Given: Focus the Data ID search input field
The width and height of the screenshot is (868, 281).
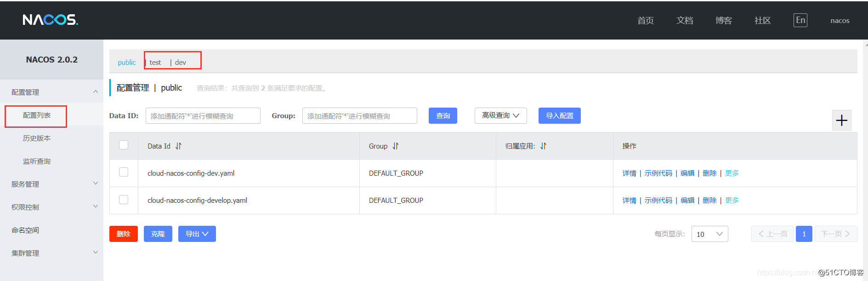Looking at the screenshot, I should [x=203, y=116].
